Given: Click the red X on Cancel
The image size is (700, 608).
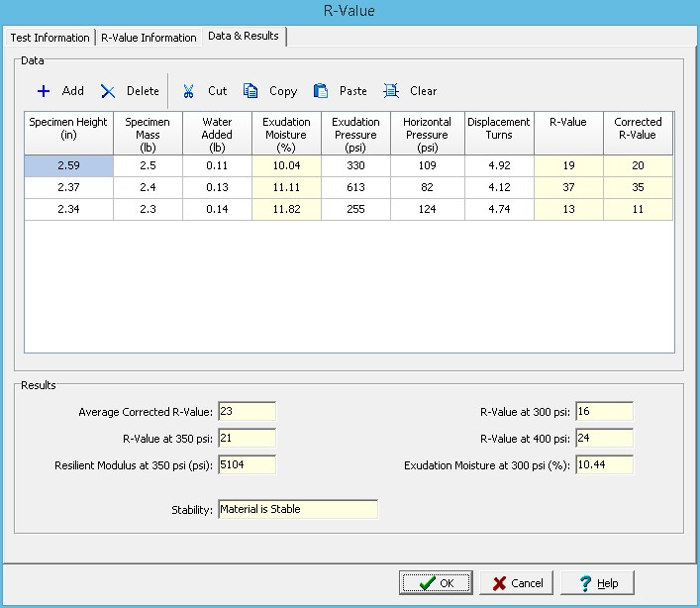Looking at the screenshot, I should coord(499,583).
